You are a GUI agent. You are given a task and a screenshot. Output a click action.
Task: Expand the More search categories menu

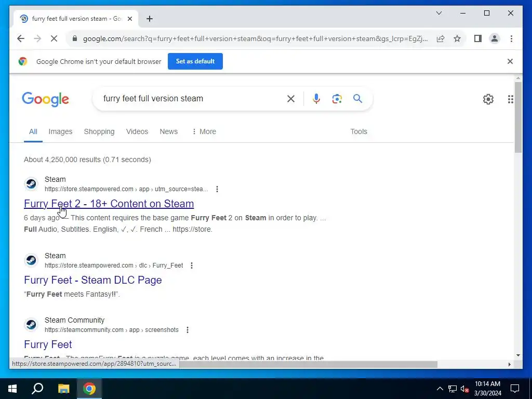[x=204, y=131]
